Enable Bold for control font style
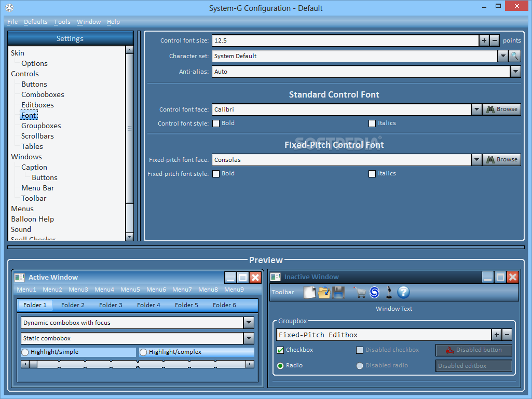532x399 pixels. coord(216,123)
